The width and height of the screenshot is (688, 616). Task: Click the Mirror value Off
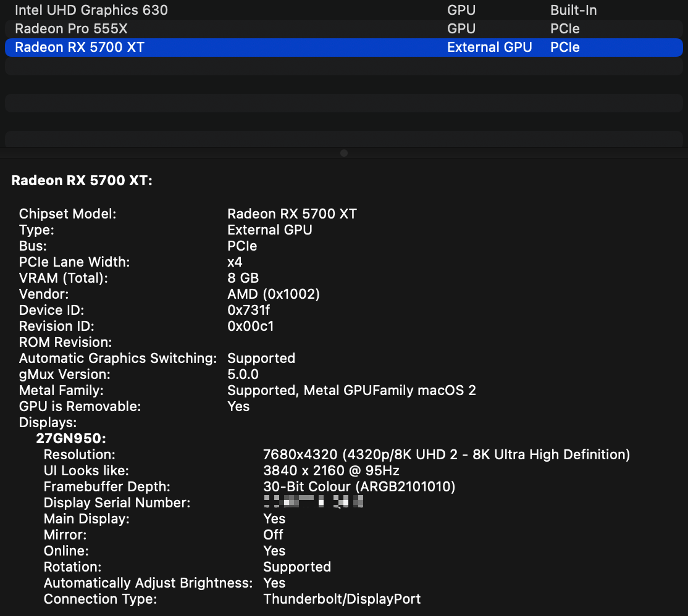273,535
